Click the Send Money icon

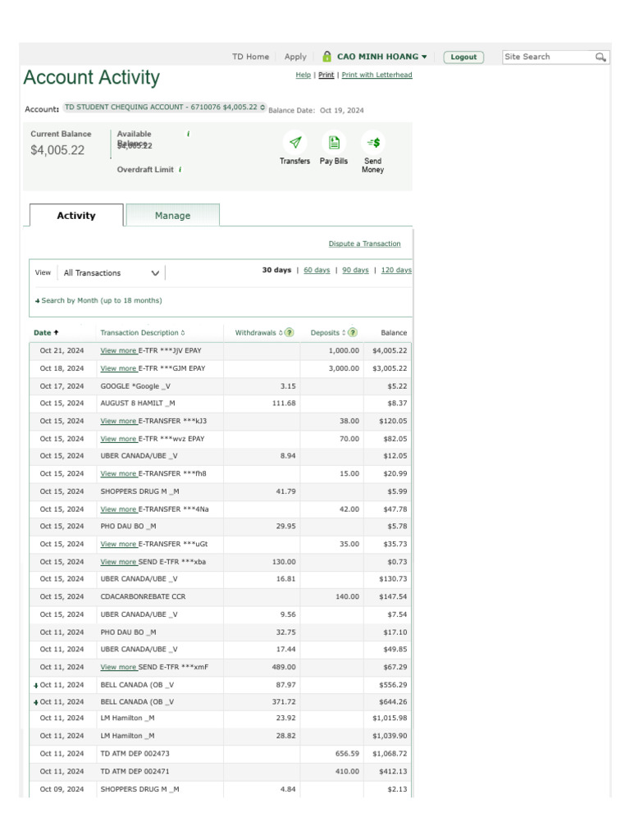(x=372, y=142)
